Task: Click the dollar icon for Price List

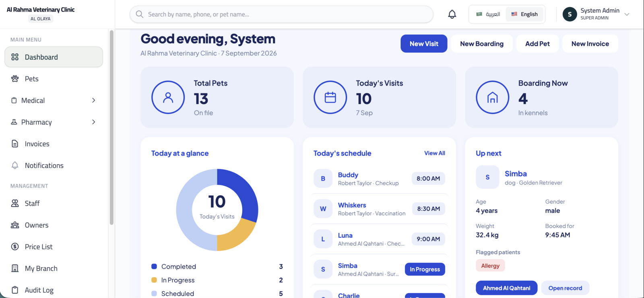Action: tap(15, 247)
